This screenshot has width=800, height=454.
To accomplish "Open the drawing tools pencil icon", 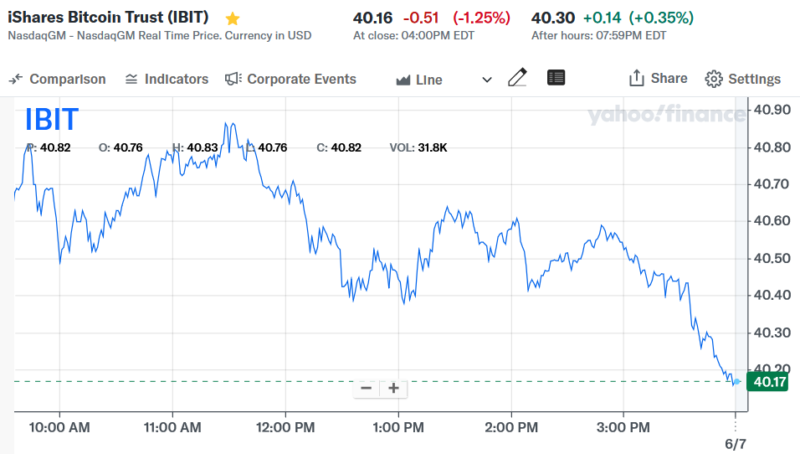I will tap(517, 78).
